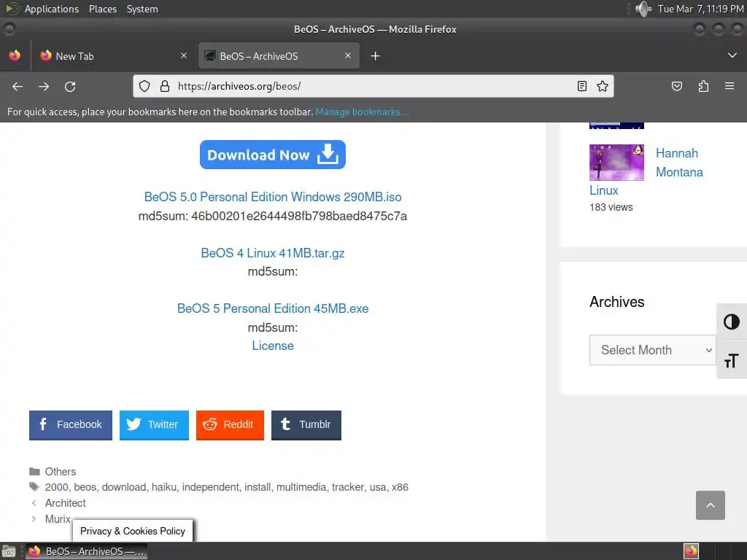Screen dimensions: 747x560
Task: Open the usa tag
Action: point(378,487)
